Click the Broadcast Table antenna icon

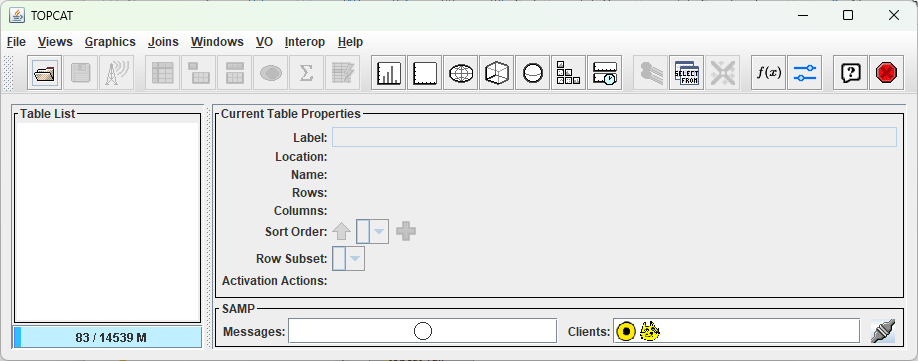tap(117, 73)
